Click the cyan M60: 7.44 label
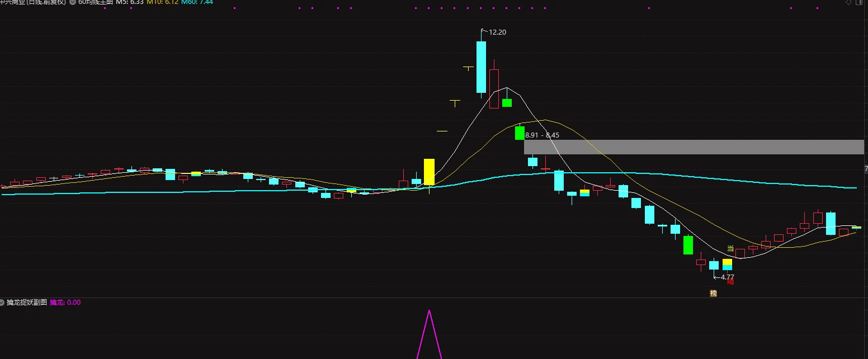Viewport: 868px width, 359px height. pos(197,2)
